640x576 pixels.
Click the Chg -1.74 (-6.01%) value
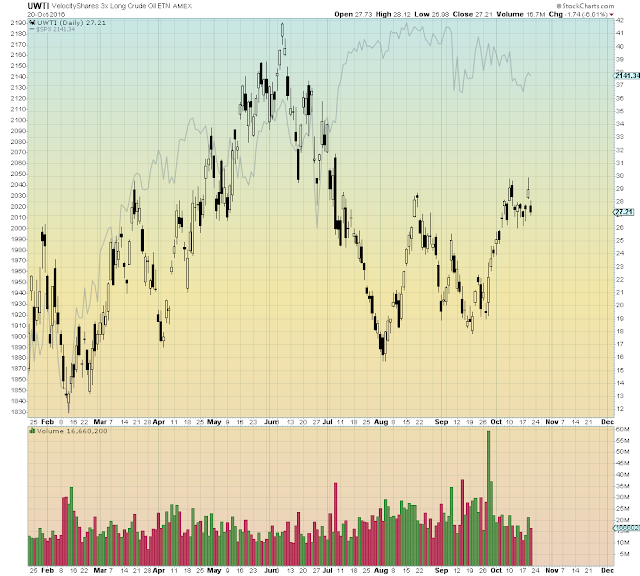pyautogui.click(x=578, y=14)
